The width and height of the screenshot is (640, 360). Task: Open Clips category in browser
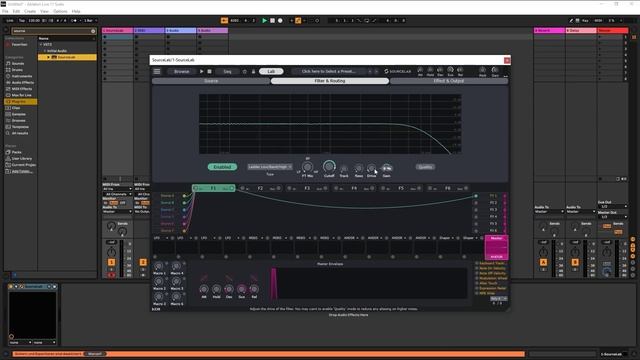point(16,108)
